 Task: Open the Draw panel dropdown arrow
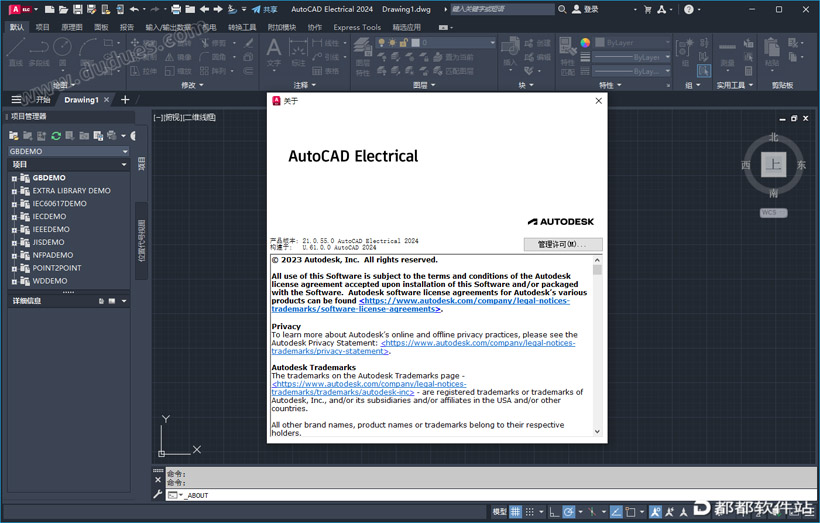click(71, 85)
